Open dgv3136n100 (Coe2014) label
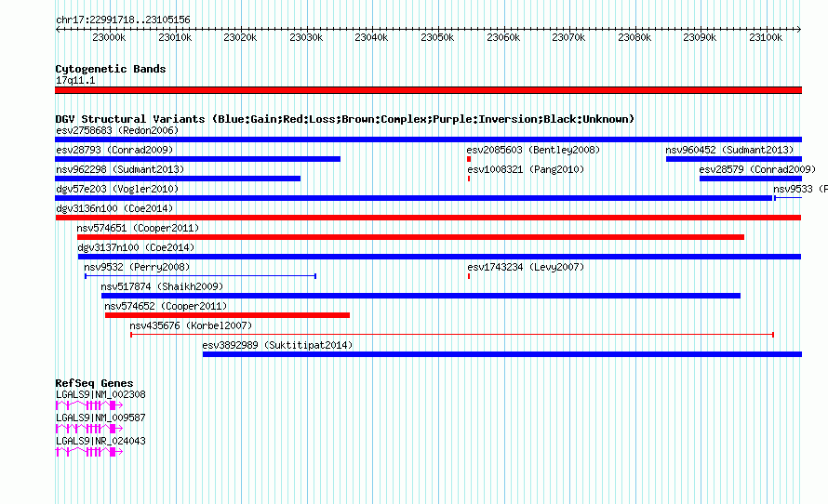 [114, 208]
